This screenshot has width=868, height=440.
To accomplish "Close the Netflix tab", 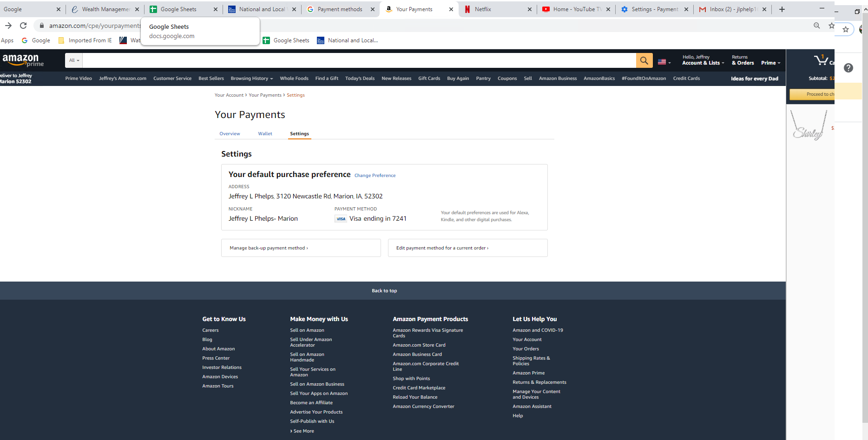I will 529,9.
